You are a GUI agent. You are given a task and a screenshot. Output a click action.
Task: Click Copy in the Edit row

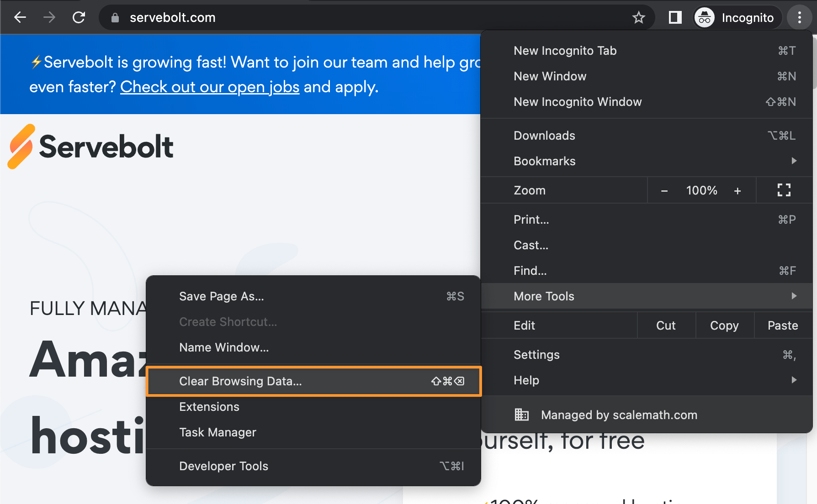(x=724, y=325)
